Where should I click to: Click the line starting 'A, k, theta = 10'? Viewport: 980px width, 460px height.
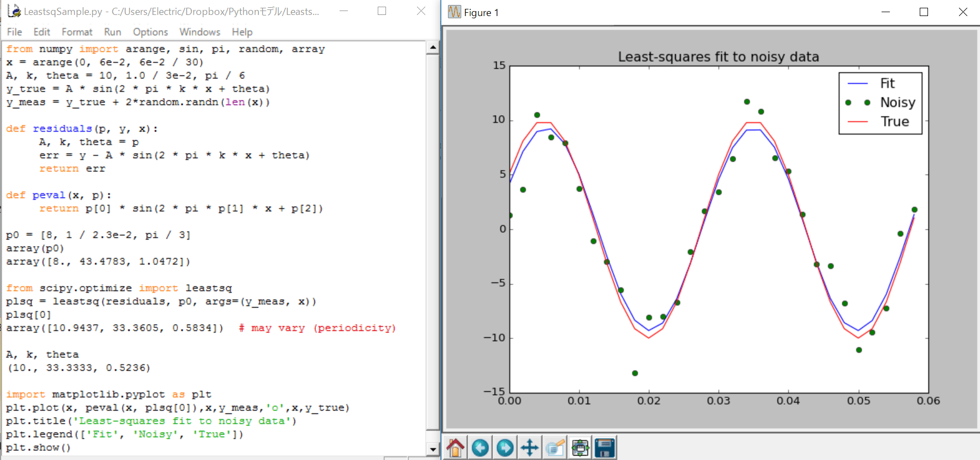coord(126,76)
